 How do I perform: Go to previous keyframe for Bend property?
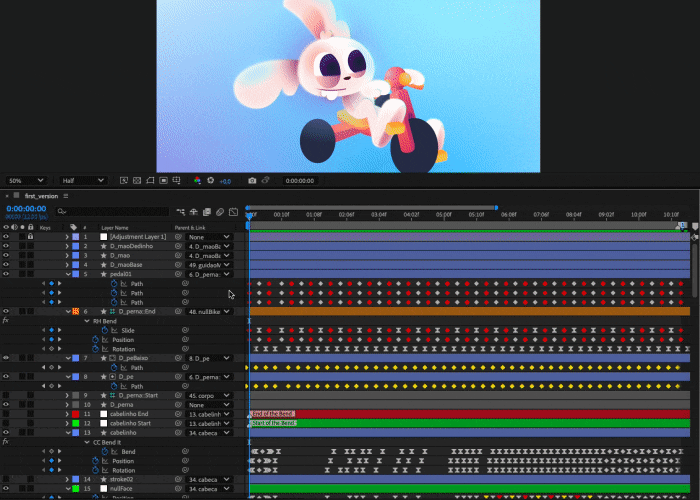tap(43, 451)
